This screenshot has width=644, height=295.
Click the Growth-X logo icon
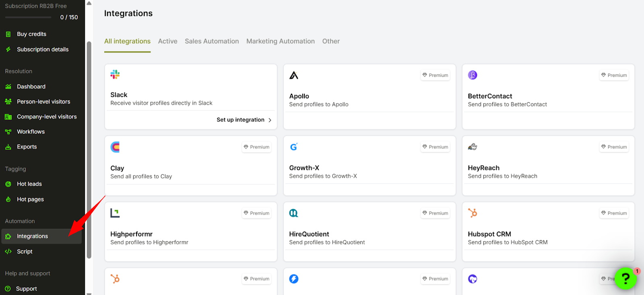(x=294, y=147)
